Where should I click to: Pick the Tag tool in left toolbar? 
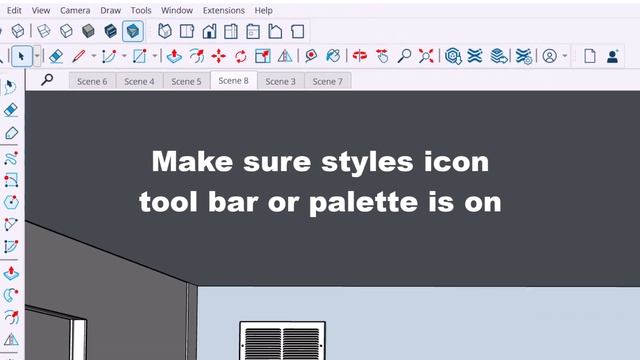11,133
